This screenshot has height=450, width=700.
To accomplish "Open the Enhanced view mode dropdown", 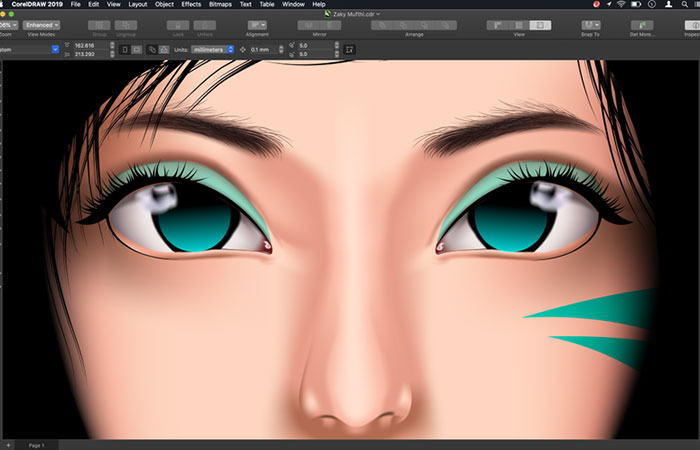I will click(x=42, y=24).
